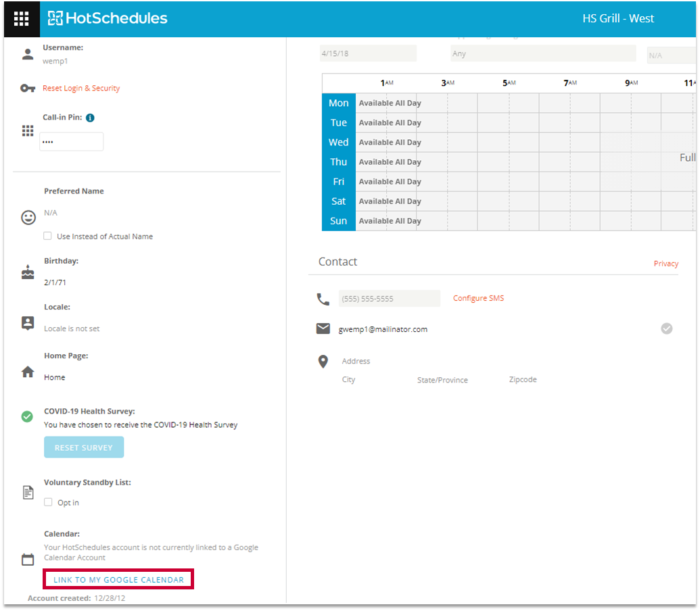This screenshot has width=700, height=611.
Task: Click the address location pin icon
Action: click(323, 362)
